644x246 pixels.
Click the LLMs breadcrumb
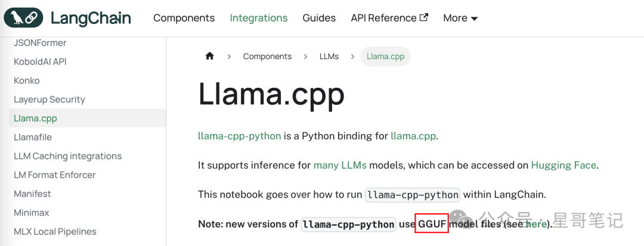[x=329, y=56]
